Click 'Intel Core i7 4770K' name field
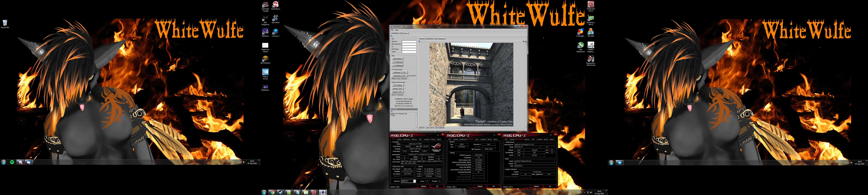 click(415, 144)
